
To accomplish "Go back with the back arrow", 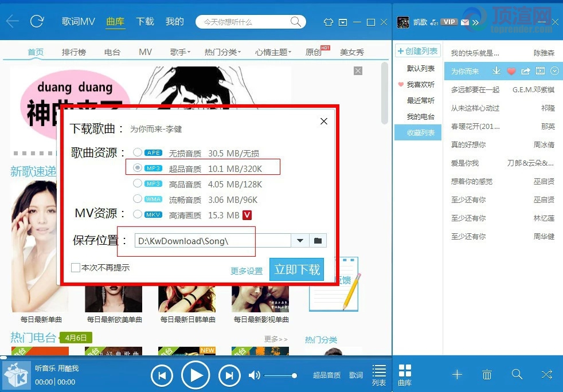I will click(12, 22).
